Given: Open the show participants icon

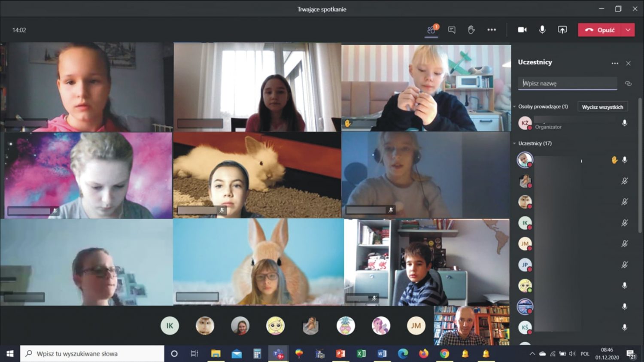Looking at the screenshot, I should pyautogui.click(x=431, y=30).
